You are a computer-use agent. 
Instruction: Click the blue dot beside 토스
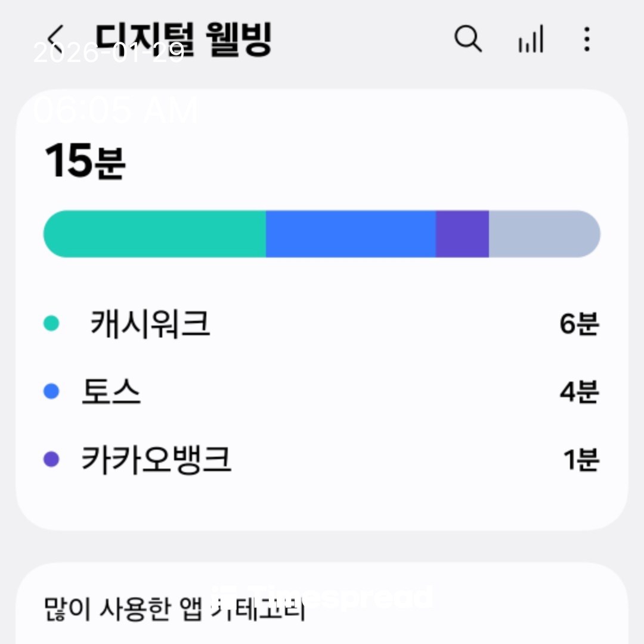tap(52, 391)
